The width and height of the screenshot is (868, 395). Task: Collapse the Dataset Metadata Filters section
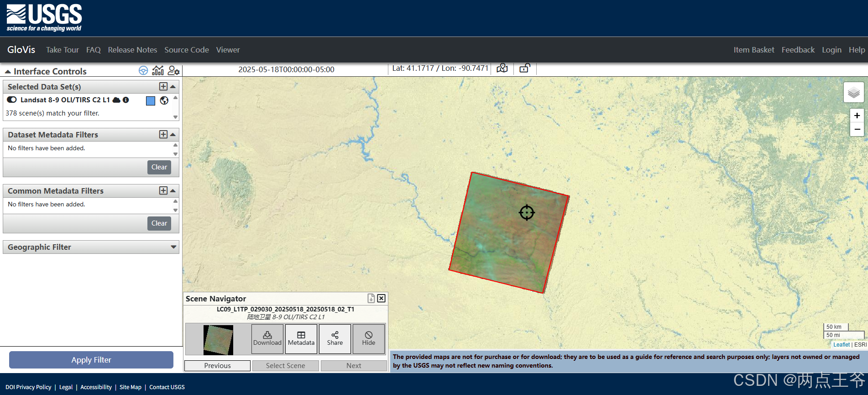point(173,134)
